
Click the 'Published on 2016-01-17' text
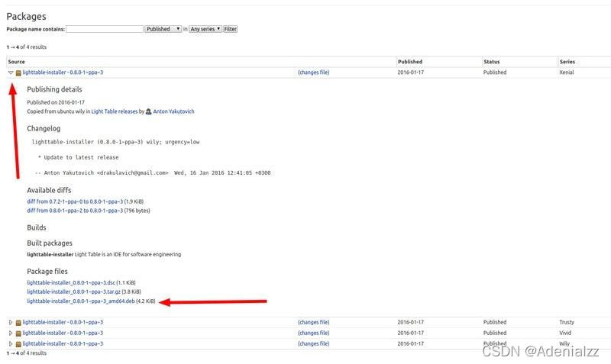click(56, 102)
